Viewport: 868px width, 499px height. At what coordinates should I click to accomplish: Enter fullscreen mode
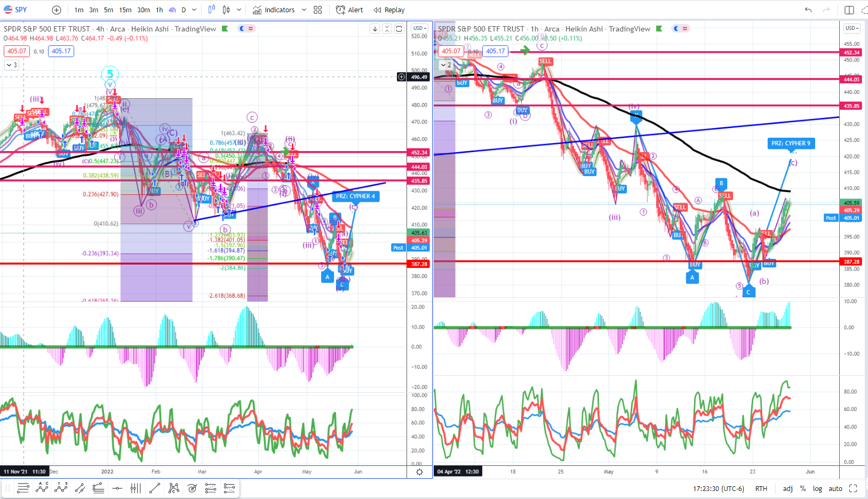point(853,488)
